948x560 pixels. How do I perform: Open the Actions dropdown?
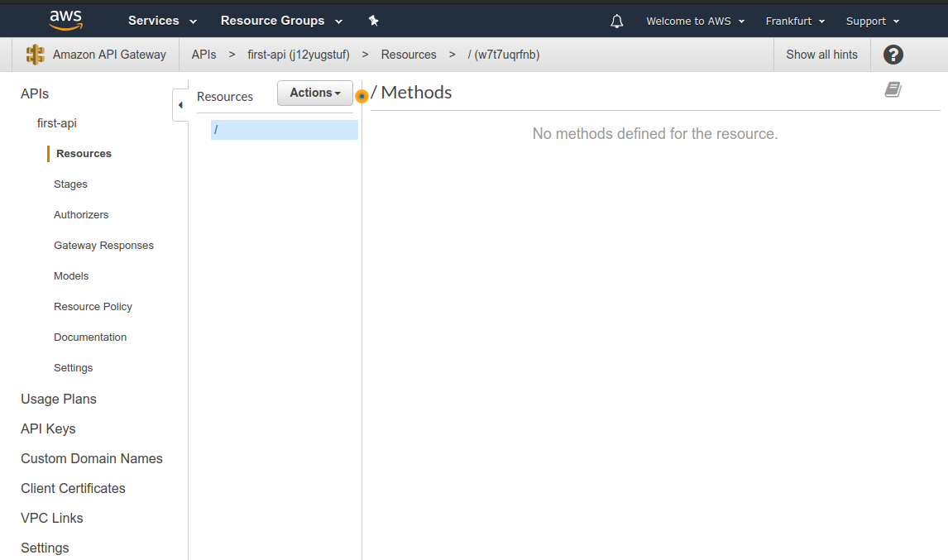click(x=315, y=93)
